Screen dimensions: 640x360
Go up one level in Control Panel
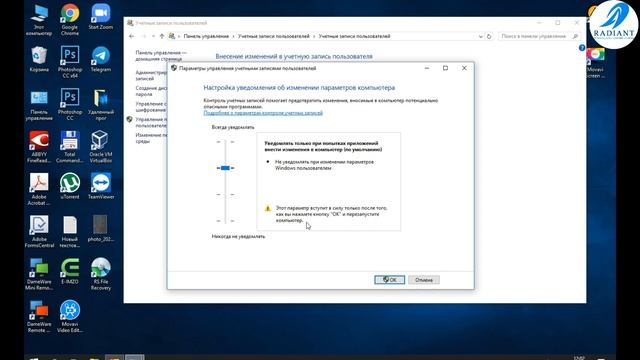click(162, 36)
